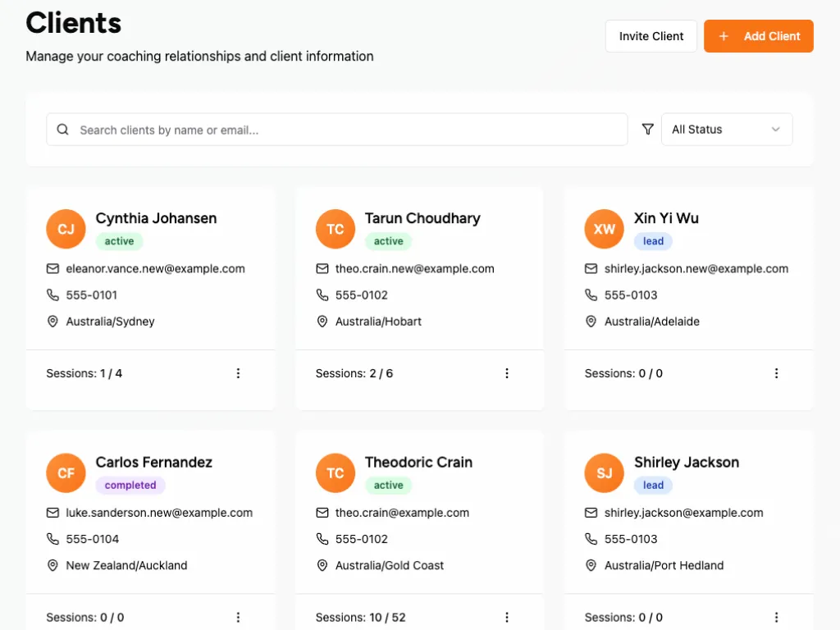Open Shirley Jackson's three-dot options menu
This screenshot has width=840, height=630.
click(776, 617)
